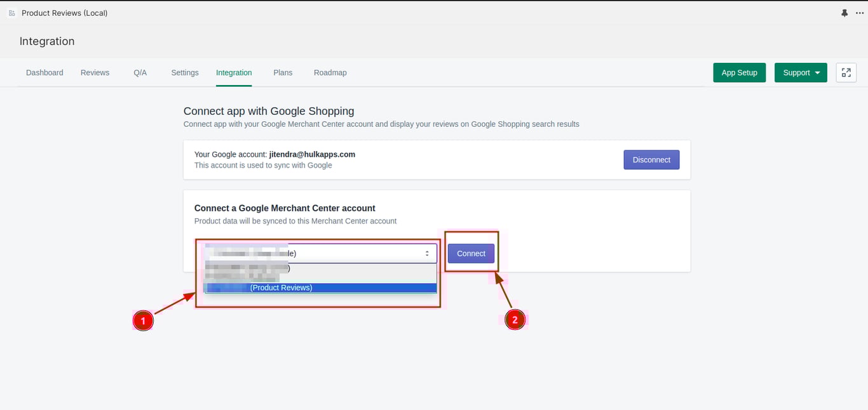
Task: Click the red step marker numbered 1
Action: (x=143, y=321)
